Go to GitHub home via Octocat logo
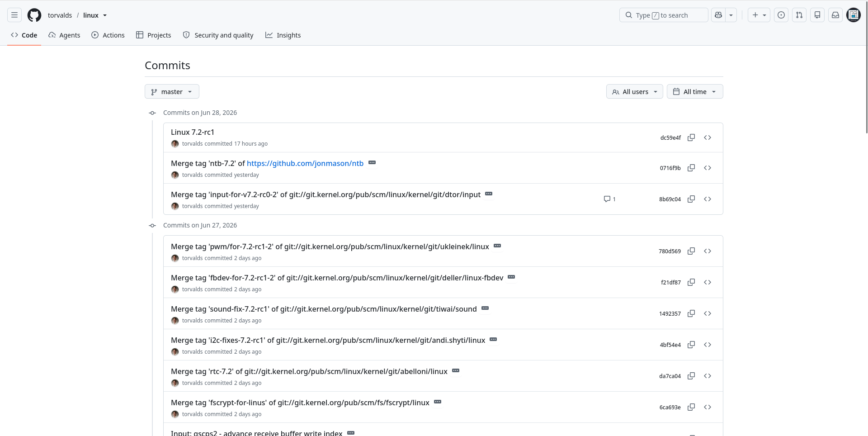The image size is (868, 436). (34, 15)
